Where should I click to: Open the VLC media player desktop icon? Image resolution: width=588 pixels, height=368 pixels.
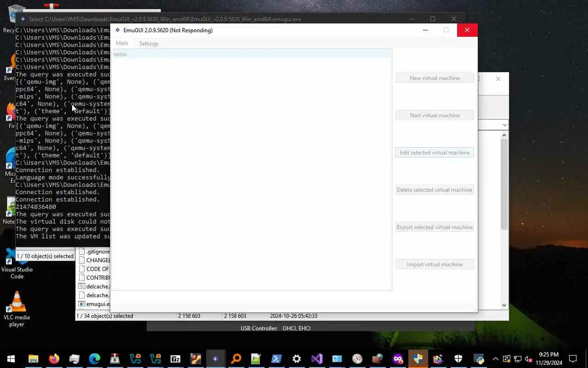(17, 309)
